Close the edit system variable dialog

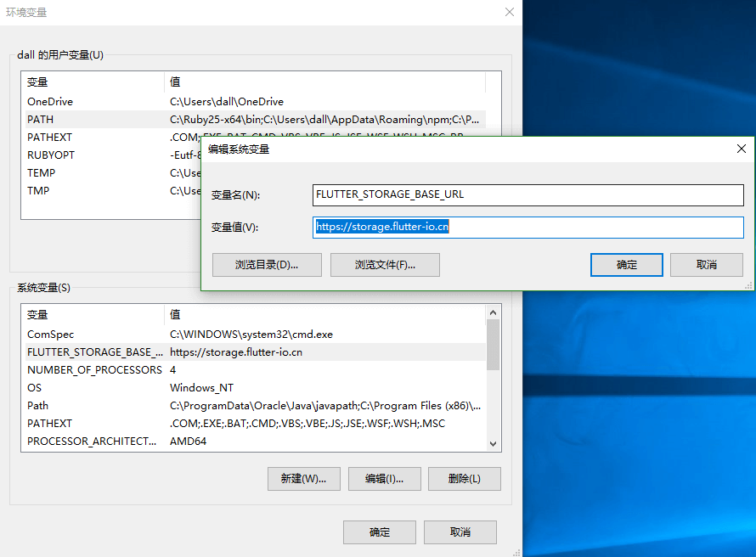click(x=741, y=149)
